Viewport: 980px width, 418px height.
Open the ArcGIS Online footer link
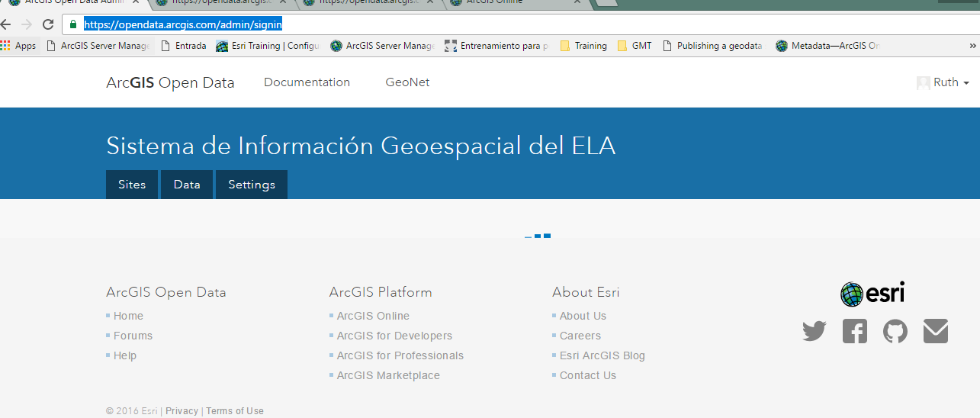373,316
